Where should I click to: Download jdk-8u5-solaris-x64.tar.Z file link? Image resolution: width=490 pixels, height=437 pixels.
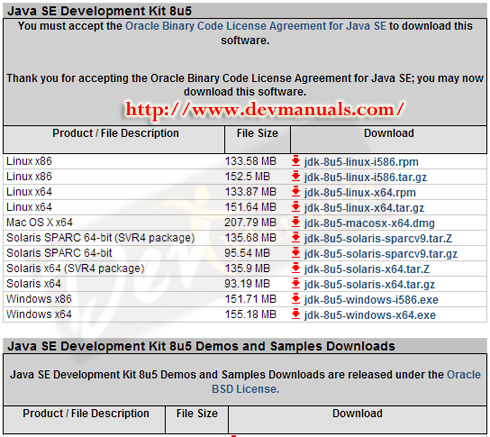click(x=367, y=269)
